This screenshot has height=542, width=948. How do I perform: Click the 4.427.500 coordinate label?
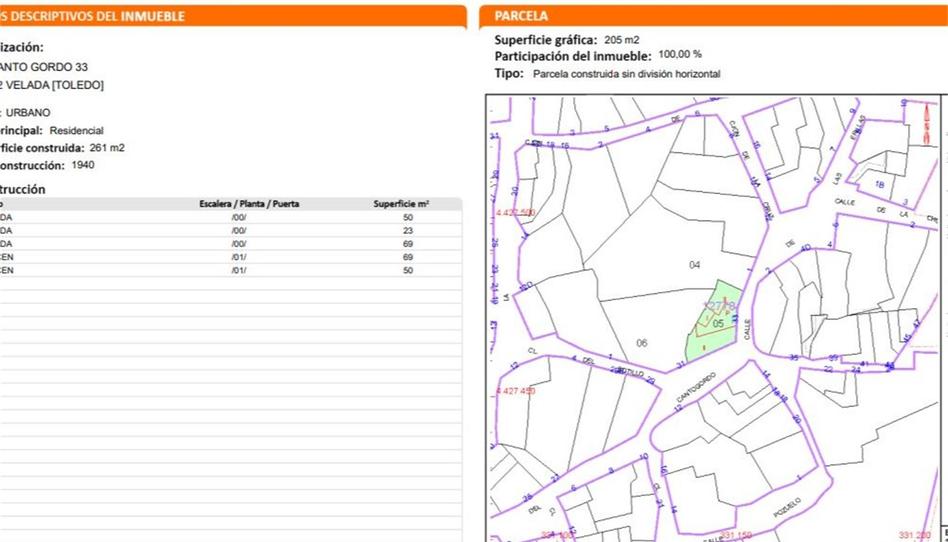coord(516,213)
